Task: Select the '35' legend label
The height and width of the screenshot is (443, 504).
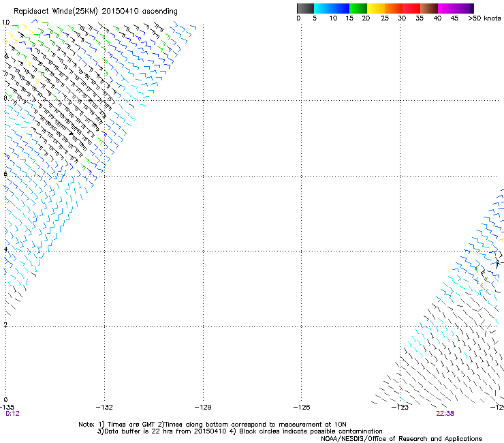Action: (420, 18)
